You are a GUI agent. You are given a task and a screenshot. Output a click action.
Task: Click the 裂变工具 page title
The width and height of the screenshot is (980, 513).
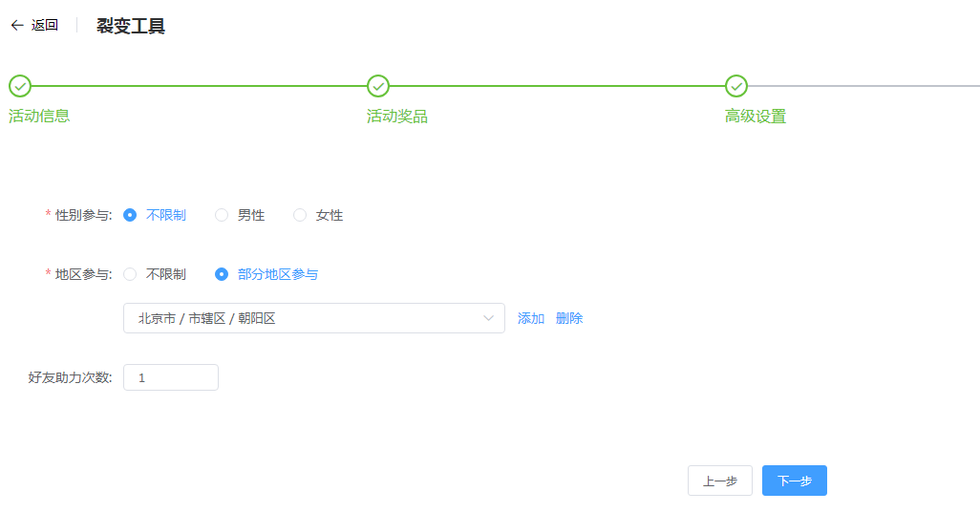131,26
